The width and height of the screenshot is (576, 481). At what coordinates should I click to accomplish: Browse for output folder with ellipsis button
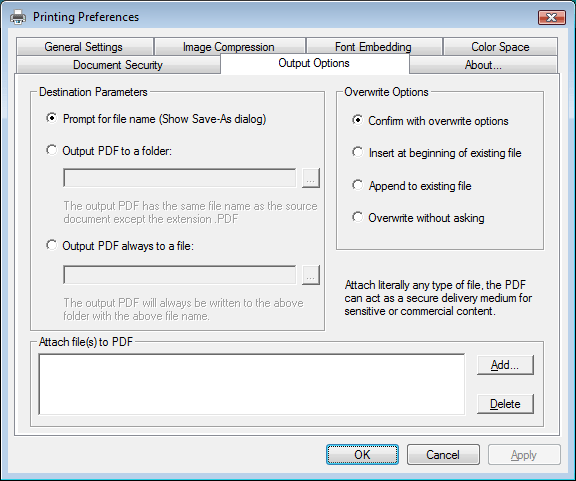311,178
